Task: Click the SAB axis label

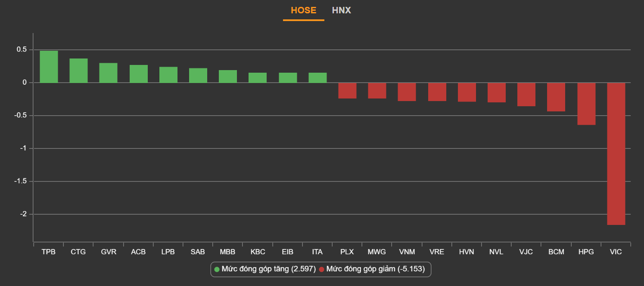Action: pyautogui.click(x=198, y=252)
